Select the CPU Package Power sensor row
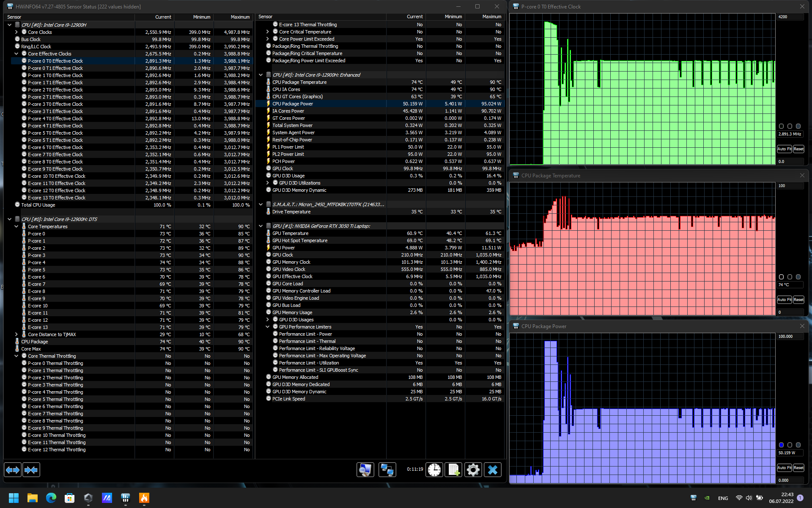Viewport: 812px width, 508px height. tap(293, 104)
